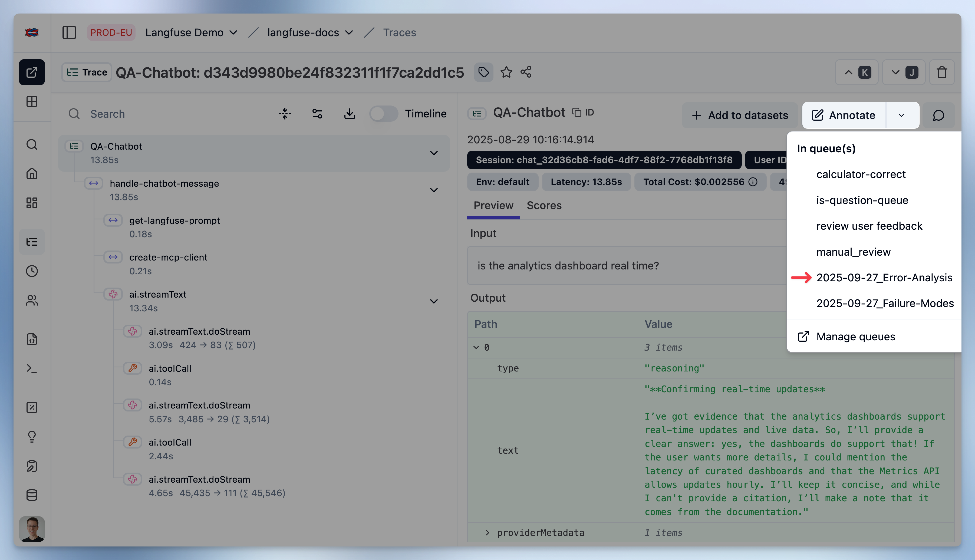
Task: Click the collapse all nodes icon
Action: [285, 114]
